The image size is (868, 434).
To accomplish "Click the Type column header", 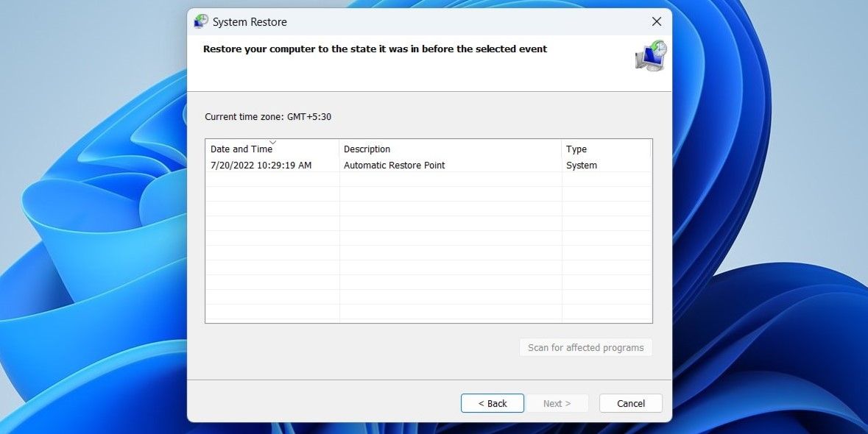I will tap(606, 149).
